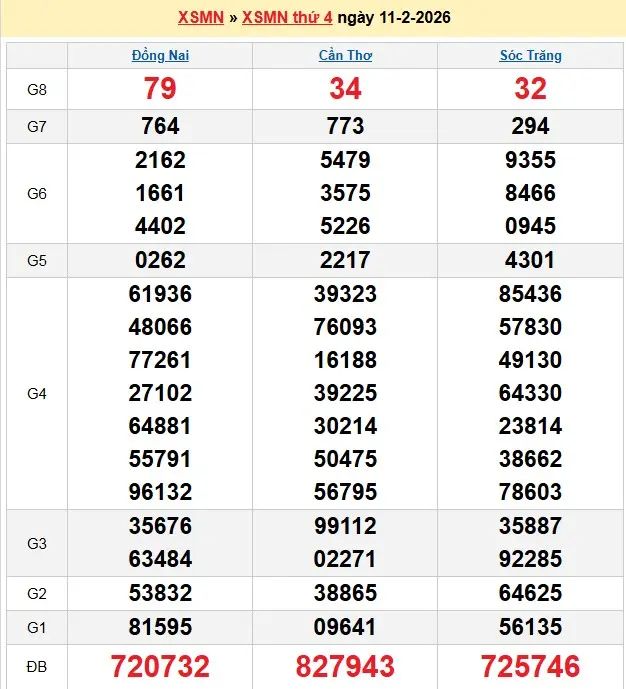Click red G8 number 34

pos(345,89)
